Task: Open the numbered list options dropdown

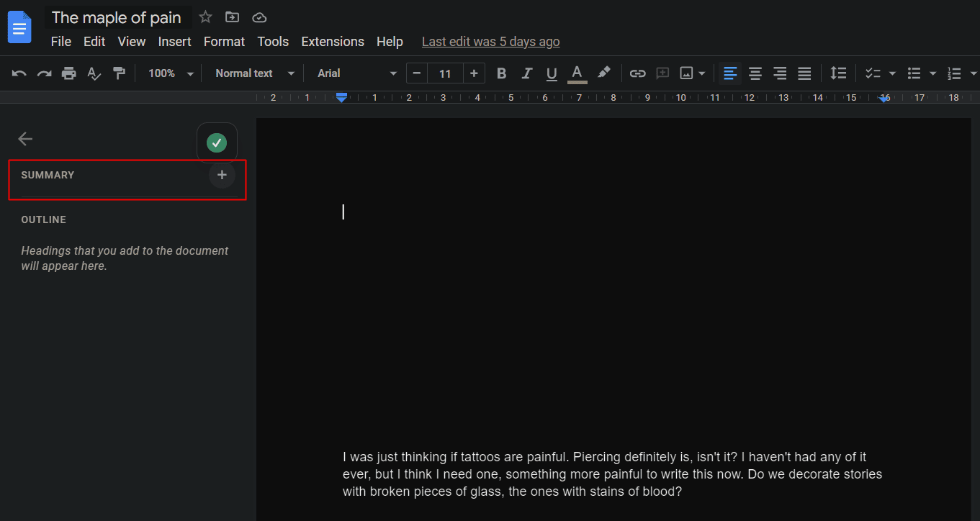Action: (x=974, y=73)
